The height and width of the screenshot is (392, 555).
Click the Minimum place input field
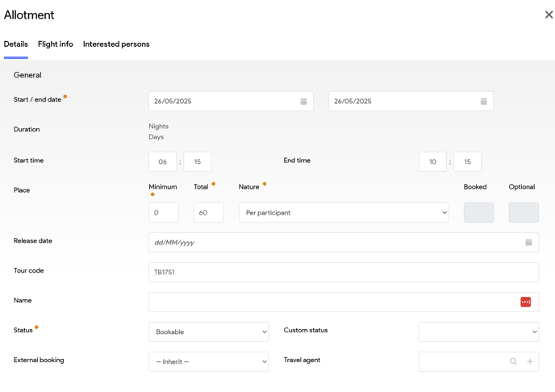pos(164,213)
